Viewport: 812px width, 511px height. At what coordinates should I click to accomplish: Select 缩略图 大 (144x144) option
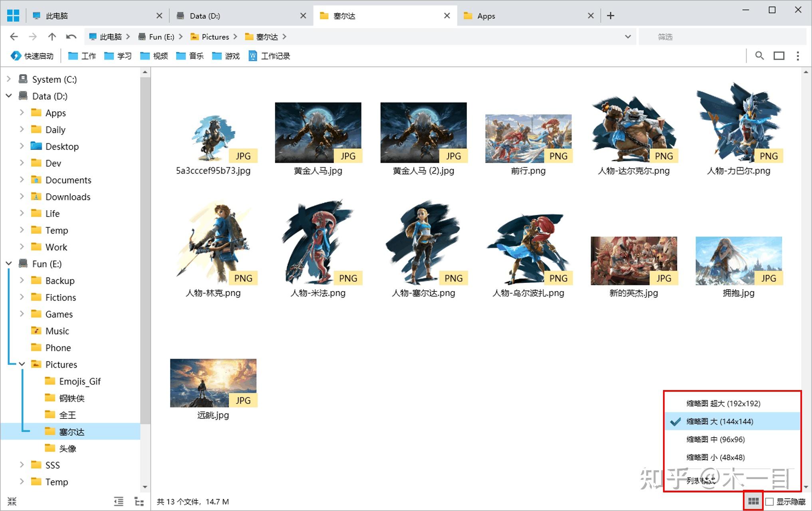pos(732,421)
